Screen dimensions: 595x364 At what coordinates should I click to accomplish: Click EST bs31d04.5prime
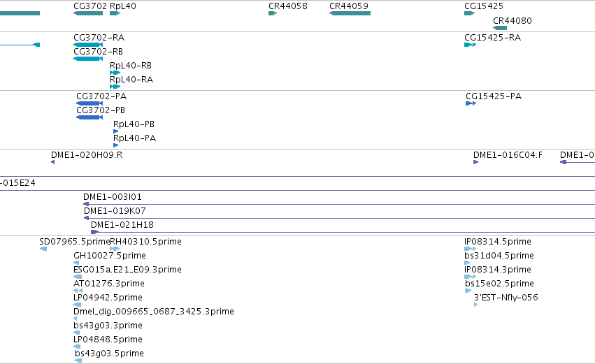[467, 263]
